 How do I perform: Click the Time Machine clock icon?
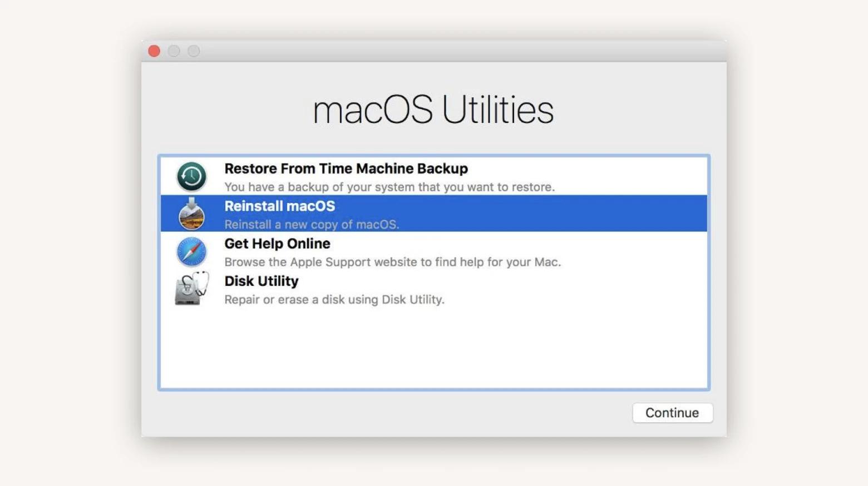click(191, 176)
